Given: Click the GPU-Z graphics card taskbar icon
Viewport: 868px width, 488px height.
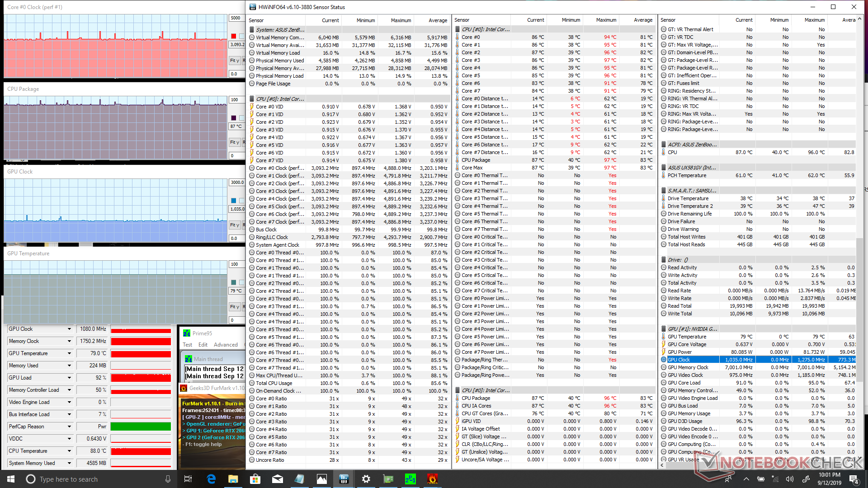Looking at the screenshot, I should (388, 479).
